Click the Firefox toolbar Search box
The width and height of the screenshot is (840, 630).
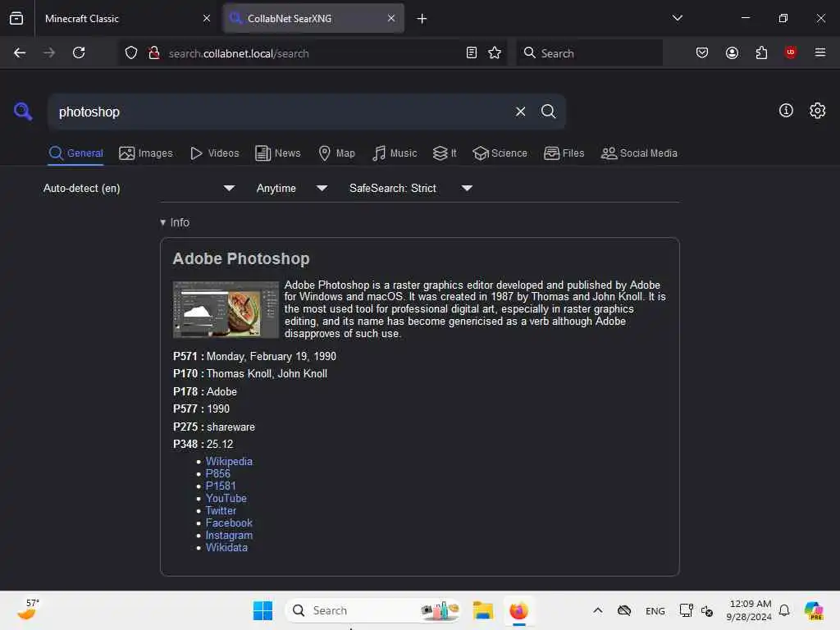[x=589, y=52]
